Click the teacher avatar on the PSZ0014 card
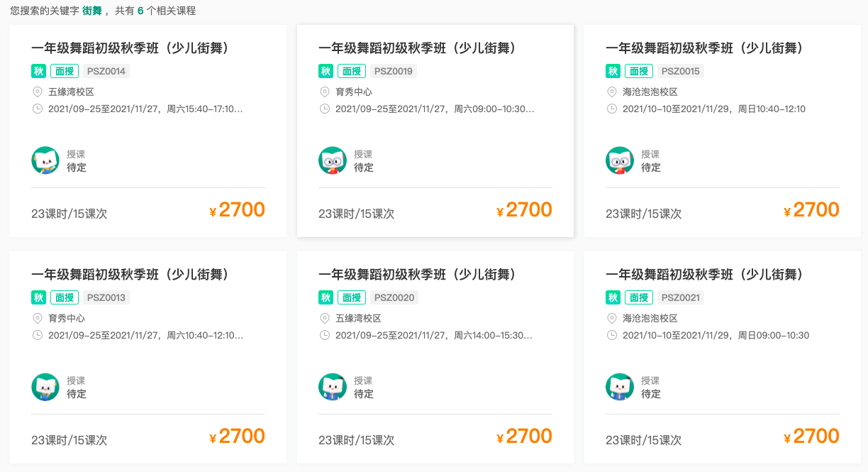 (x=45, y=160)
